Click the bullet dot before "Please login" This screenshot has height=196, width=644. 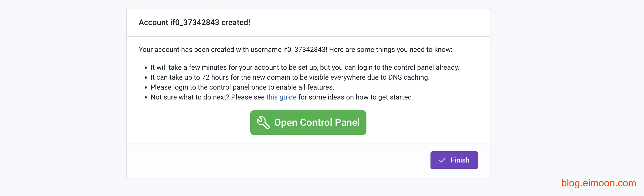click(x=146, y=88)
